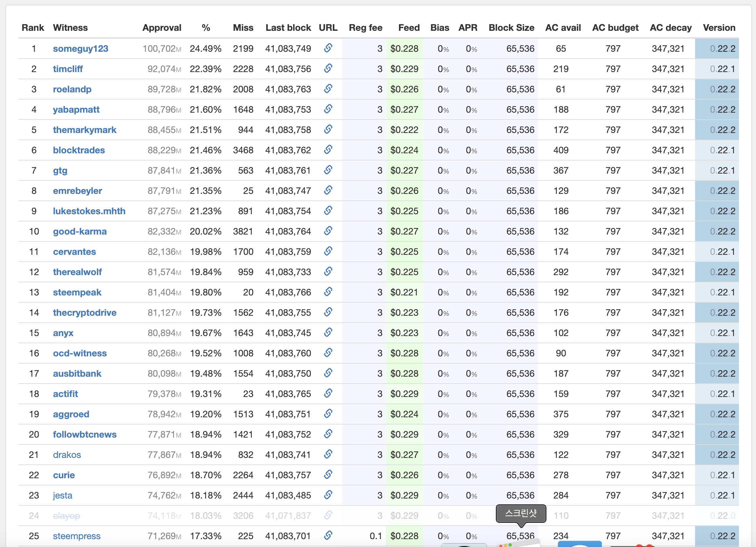Open the URL link icon for good-karma
Screen dimensions: 756x547
tap(328, 231)
